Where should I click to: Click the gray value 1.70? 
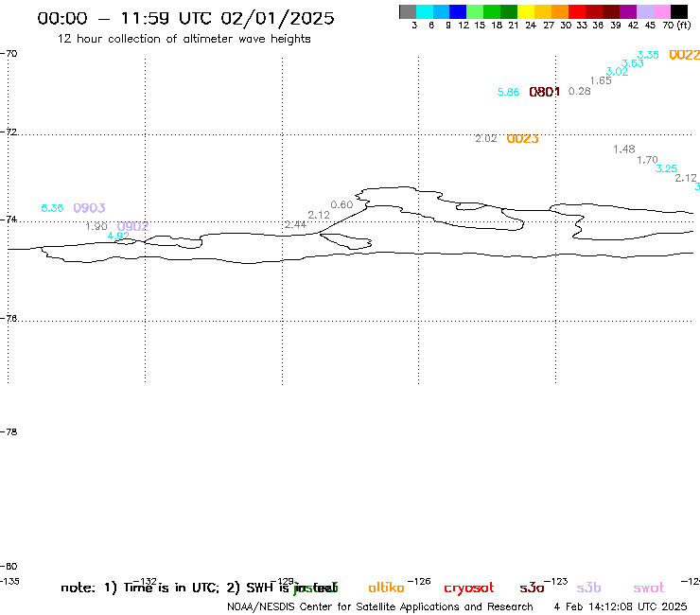[647, 160]
